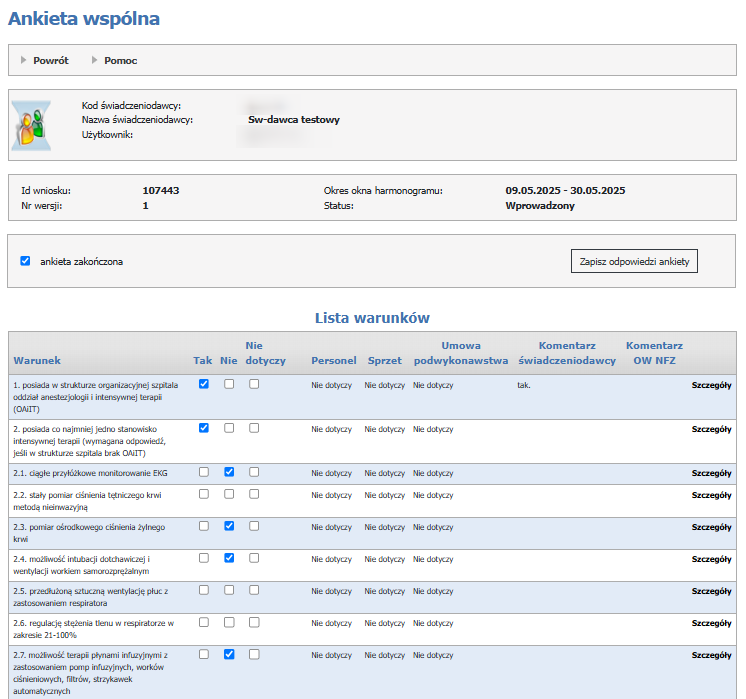Check Tak for 2.2 pomiar ciśnienia tętniczego
746x699 pixels.
point(204,494)
